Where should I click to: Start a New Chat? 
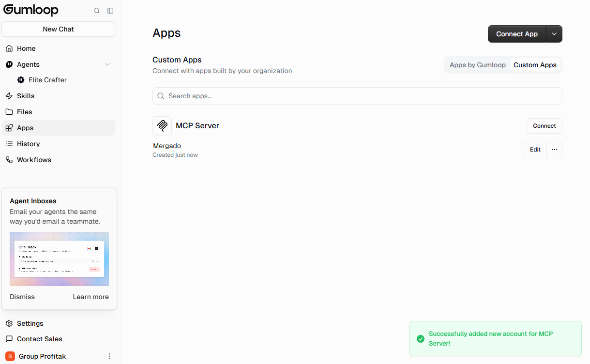tap(58, 29)
